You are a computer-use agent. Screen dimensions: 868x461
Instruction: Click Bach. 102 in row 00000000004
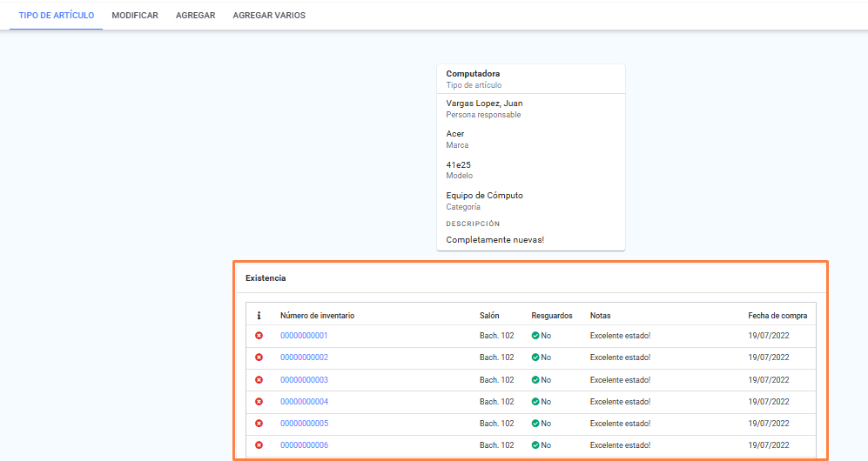tap(496, 402)
